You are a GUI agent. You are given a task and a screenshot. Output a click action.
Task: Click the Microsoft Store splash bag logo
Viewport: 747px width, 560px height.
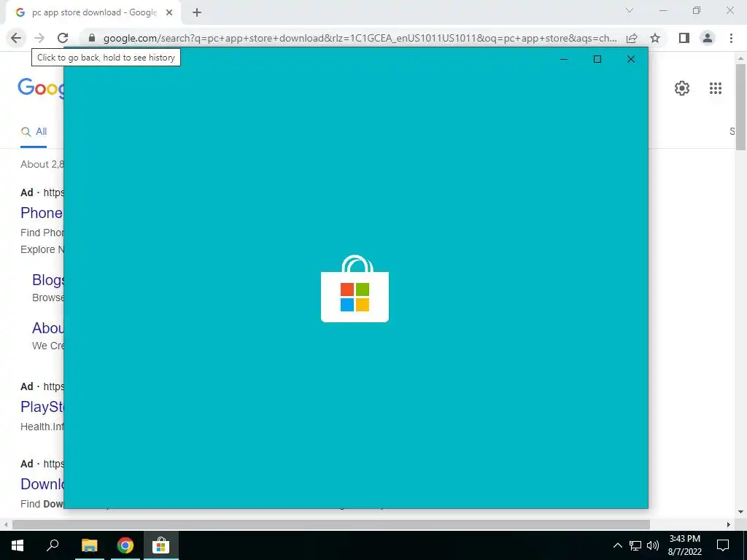tap(355, 289)
